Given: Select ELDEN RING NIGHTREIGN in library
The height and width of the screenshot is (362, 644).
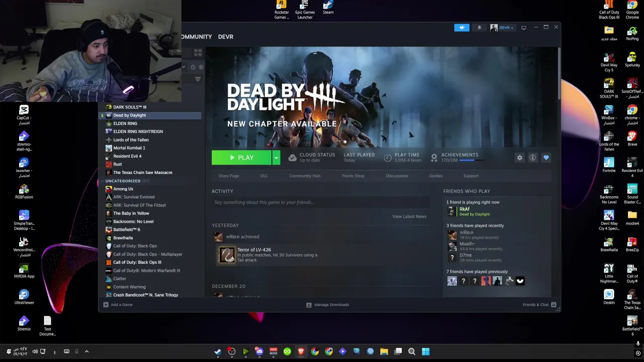Looking at the screenshot, I should [x=150, y=132].
